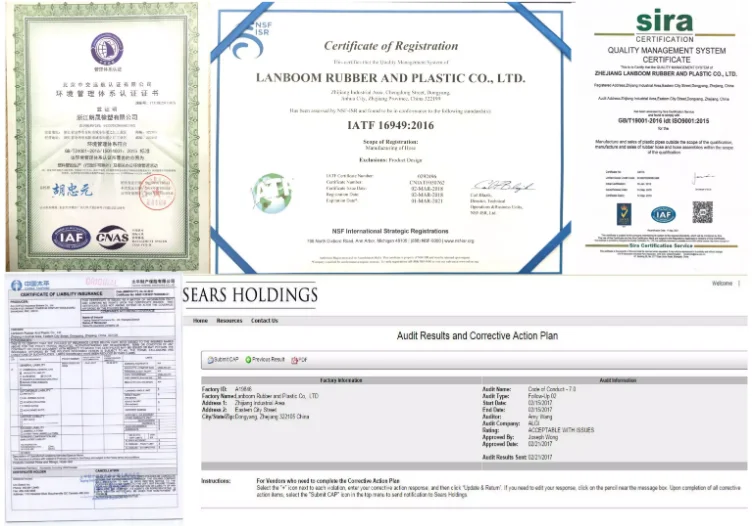The image size is (753, 526).
Task: Click the Quality Management System Certificate title
Action: point(667,55)
